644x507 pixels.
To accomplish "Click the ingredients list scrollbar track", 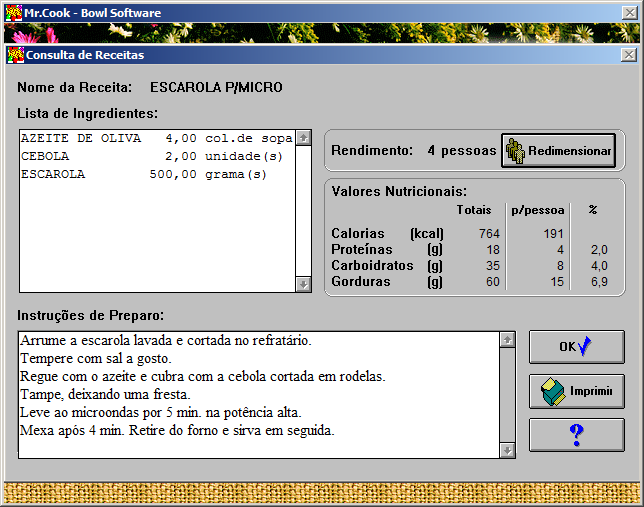I will pos(304,210).
